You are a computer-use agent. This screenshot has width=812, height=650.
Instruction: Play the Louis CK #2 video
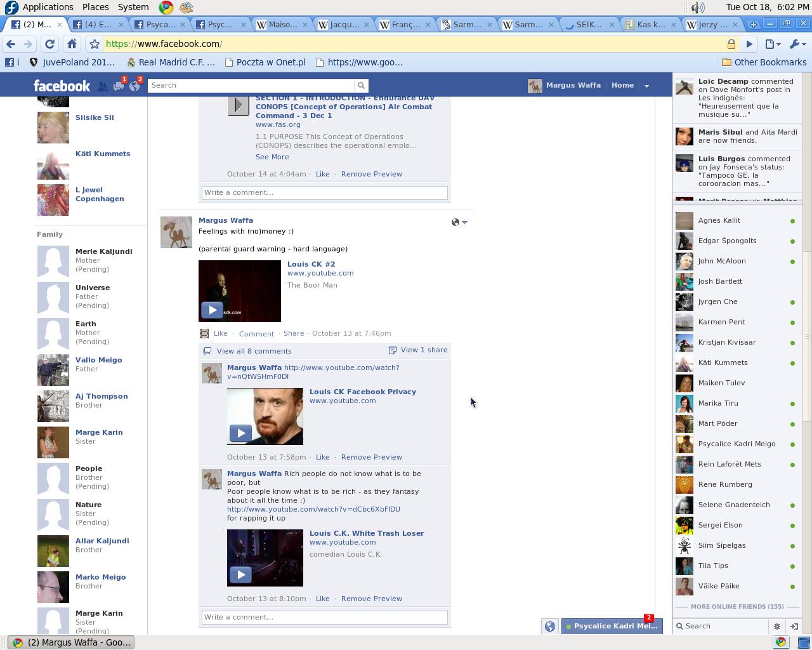click(212, 310)
